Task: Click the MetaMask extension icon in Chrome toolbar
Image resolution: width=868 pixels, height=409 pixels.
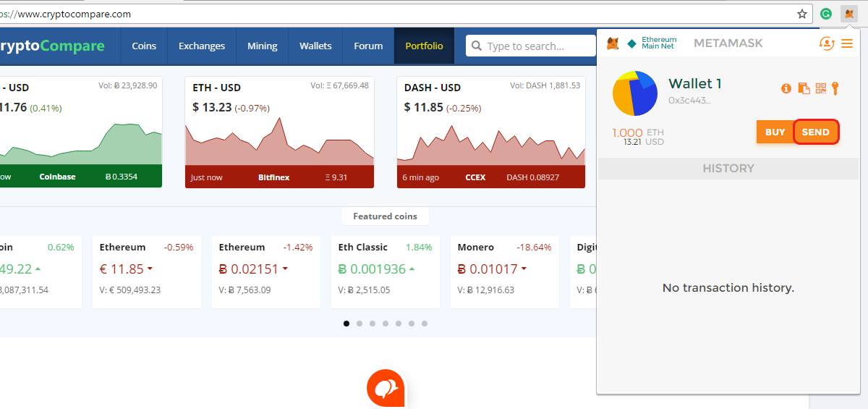Action: coord(848,13)
